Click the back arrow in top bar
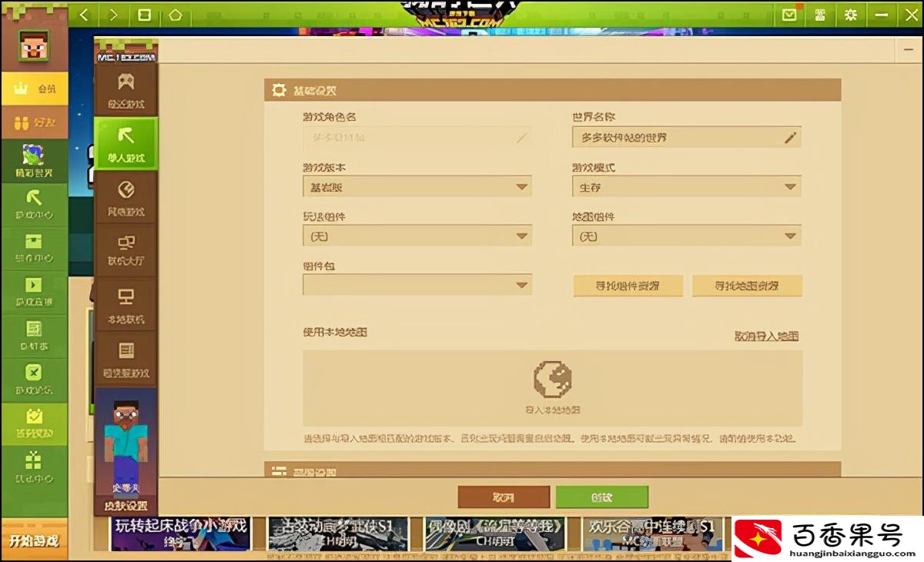 [84, 15]
